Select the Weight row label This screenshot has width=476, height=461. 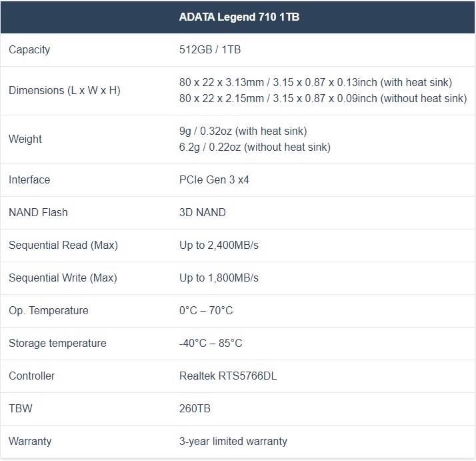[25, 139]
